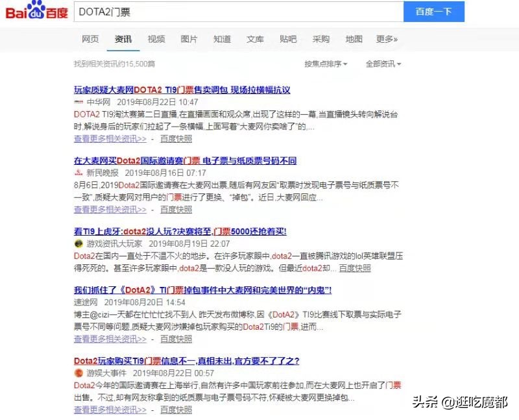519x420 pixels.
Task: Click 百度快照 under the 速途网 result
Action: pos(176,339)
